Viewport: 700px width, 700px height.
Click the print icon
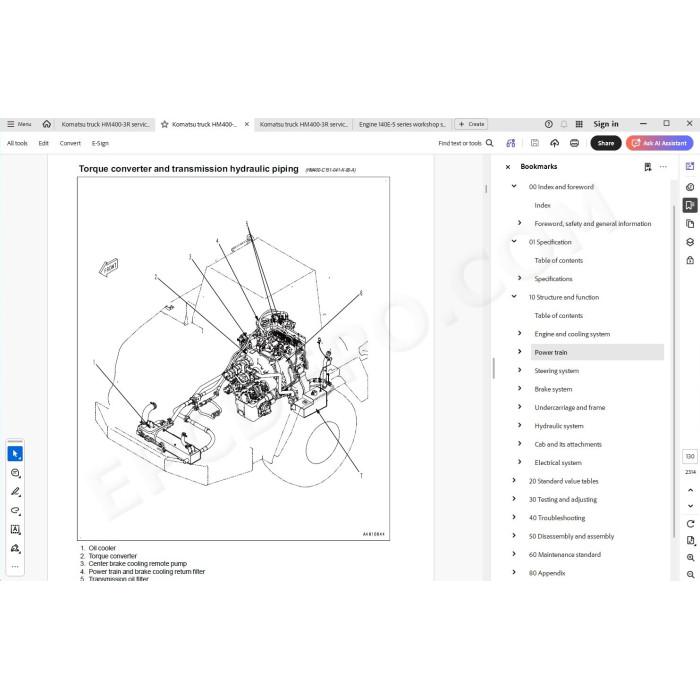(575, 143)
